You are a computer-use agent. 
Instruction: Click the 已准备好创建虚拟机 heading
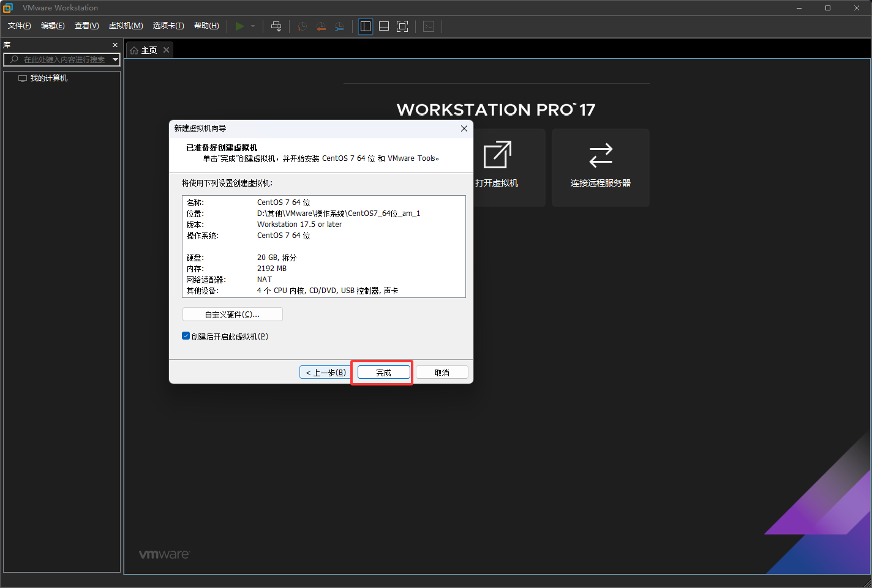click(x=222, y=147)
